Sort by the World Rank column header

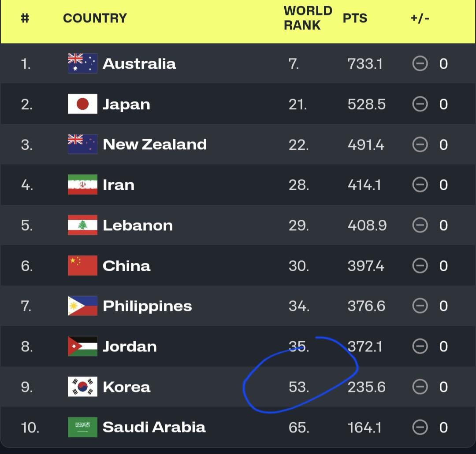[308, 18]
